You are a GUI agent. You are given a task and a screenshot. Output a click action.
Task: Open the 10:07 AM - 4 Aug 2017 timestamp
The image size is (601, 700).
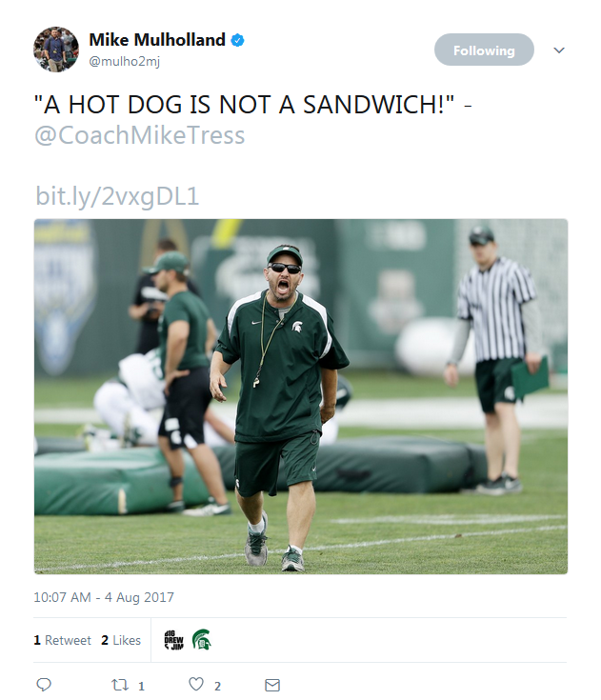[104, 598]
